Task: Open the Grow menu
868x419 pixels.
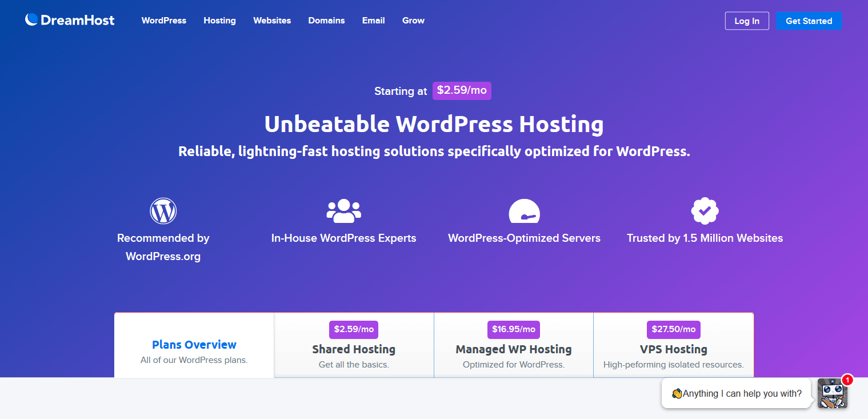Action: pos(413,21)
